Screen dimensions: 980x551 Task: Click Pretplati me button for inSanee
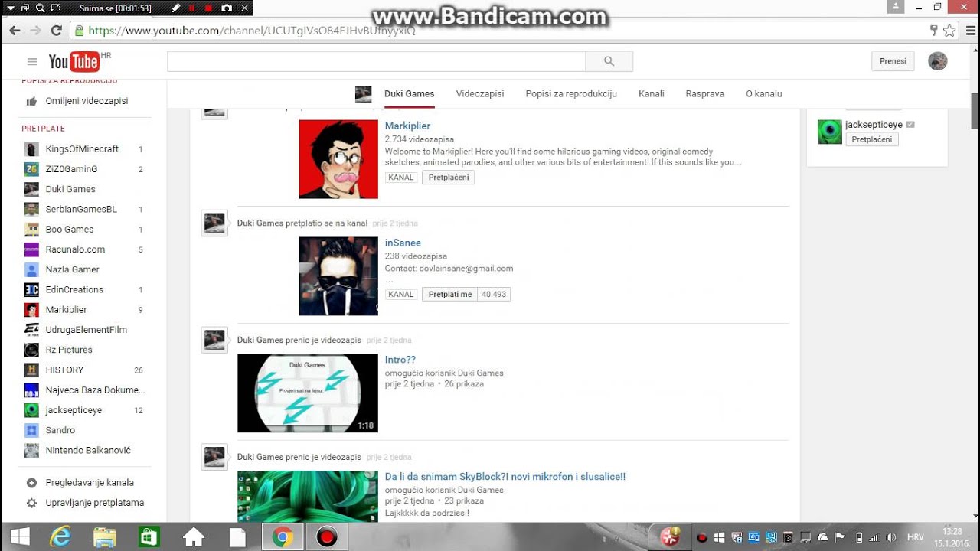[x=450, y=294]
